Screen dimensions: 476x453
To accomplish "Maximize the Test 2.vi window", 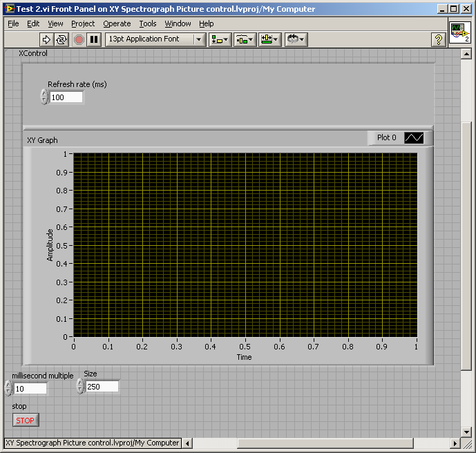I will 453,9.
